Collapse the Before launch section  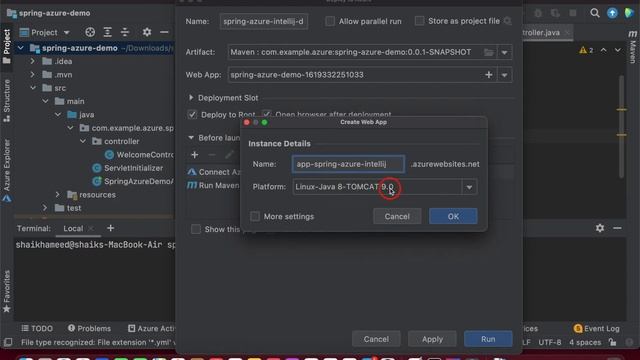click(x=191, y=138)
